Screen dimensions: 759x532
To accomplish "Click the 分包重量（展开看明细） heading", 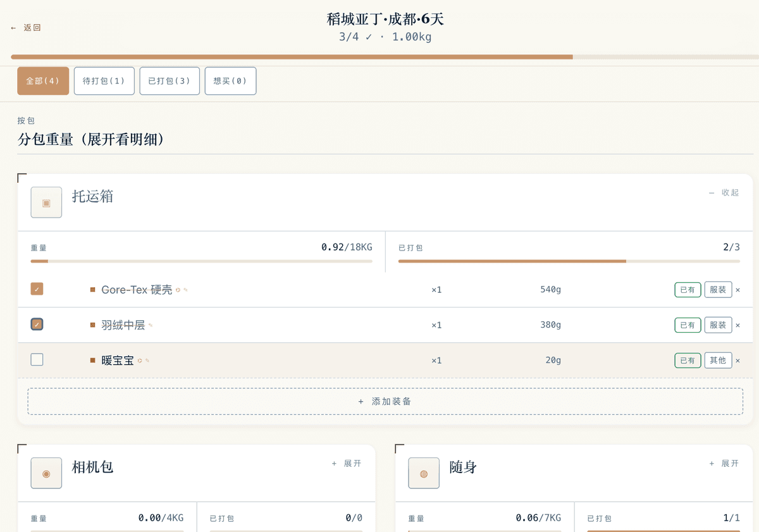I will point(91,139).
